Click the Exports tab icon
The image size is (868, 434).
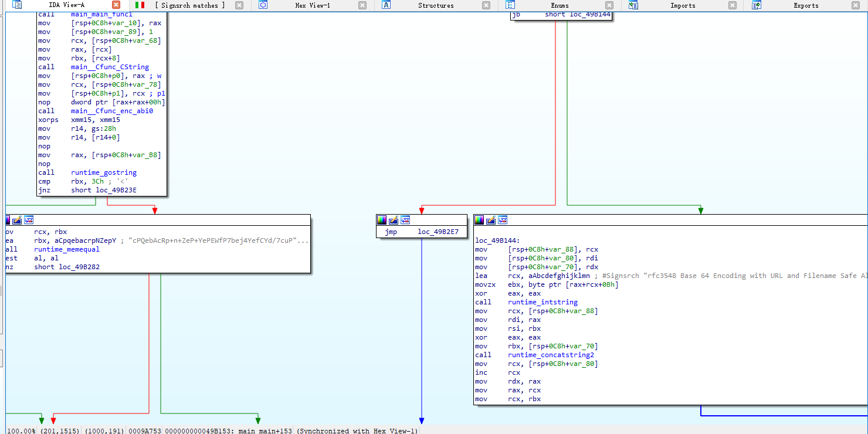(x=756, y=5)
